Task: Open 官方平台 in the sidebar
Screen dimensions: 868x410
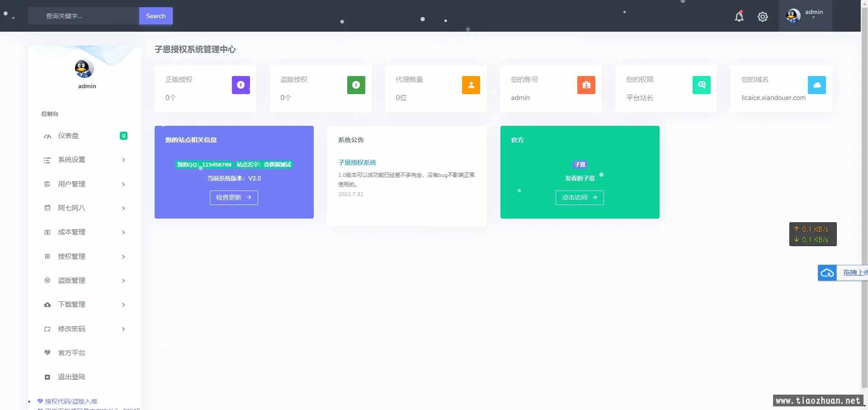Action: (x=71, y=353)
